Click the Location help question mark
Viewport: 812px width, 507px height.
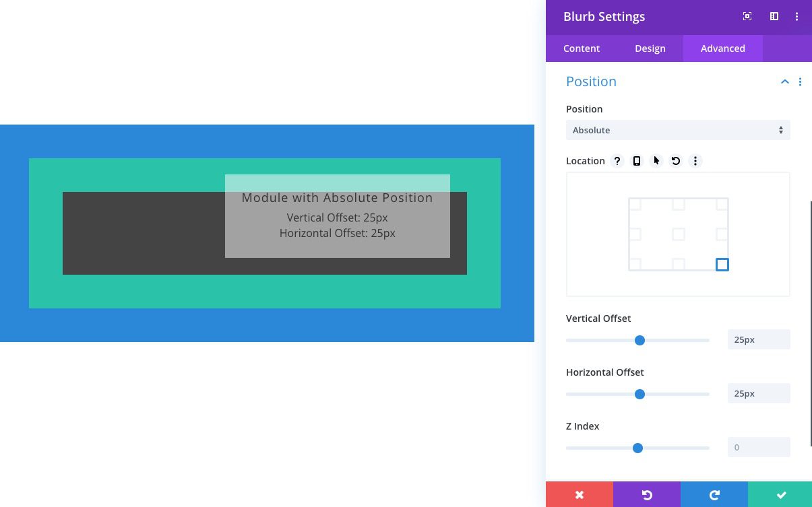click(x=617, y=161)
